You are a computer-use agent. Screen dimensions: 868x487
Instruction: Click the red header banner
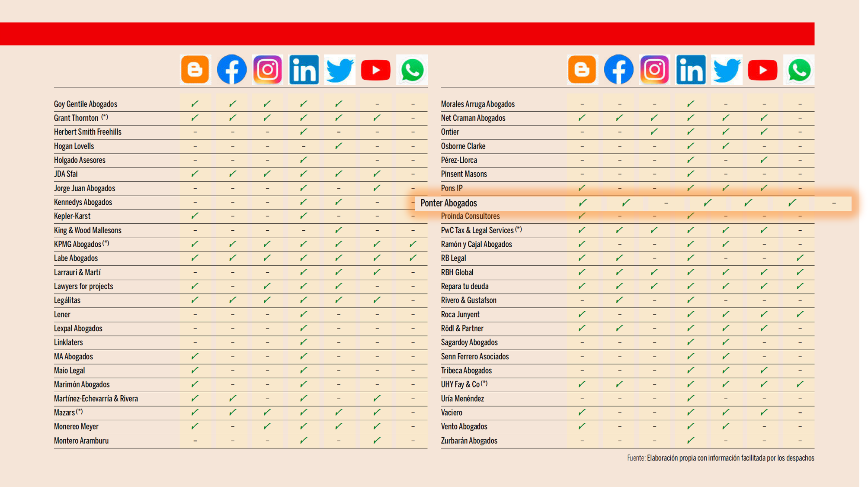click(407, 34)
